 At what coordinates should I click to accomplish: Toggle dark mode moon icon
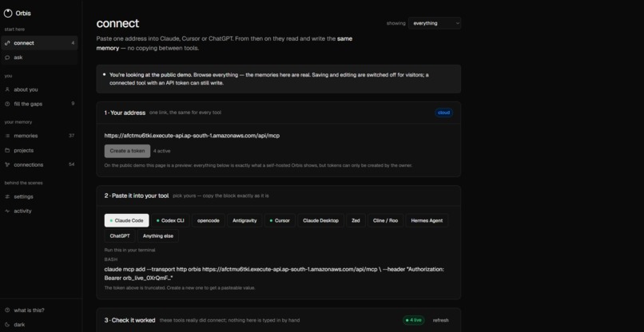point(7,325)
